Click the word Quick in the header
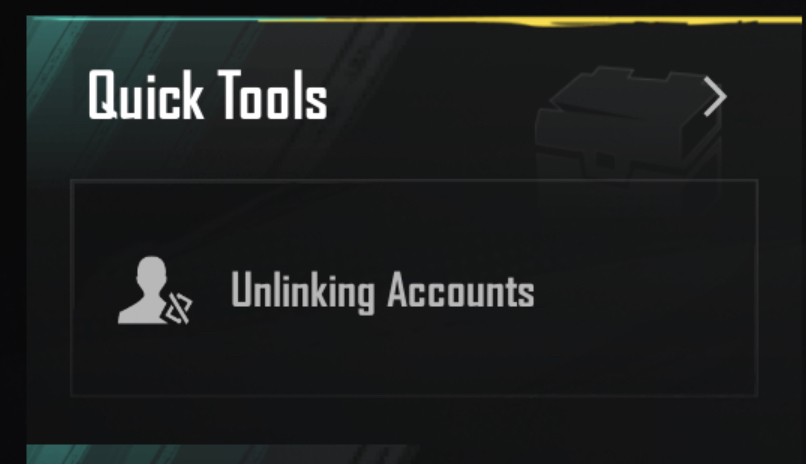The width and height of the screenshot is (806, 464). (145, 96)
